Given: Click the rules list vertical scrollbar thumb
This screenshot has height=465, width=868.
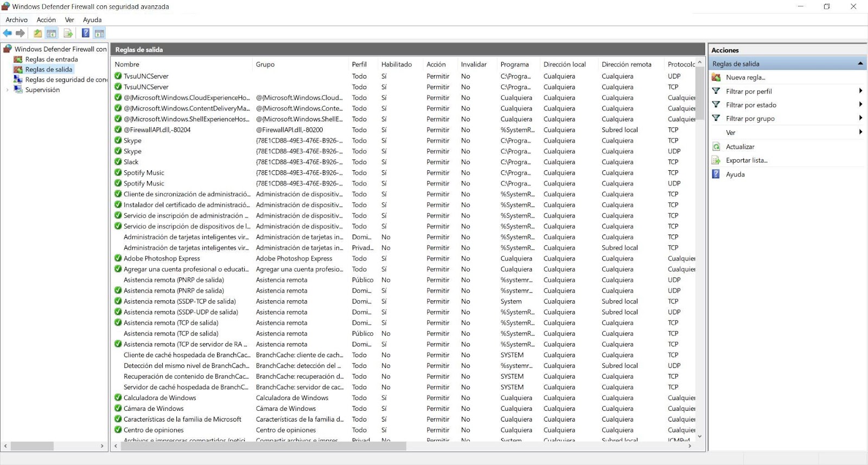Looking at the screenshot, I should pos(700,93).
